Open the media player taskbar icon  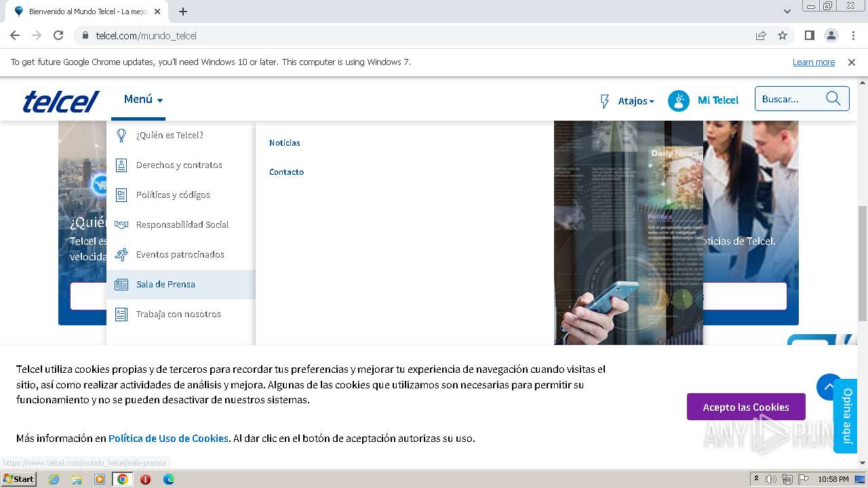pyautogui.click(x=100, y=479)
